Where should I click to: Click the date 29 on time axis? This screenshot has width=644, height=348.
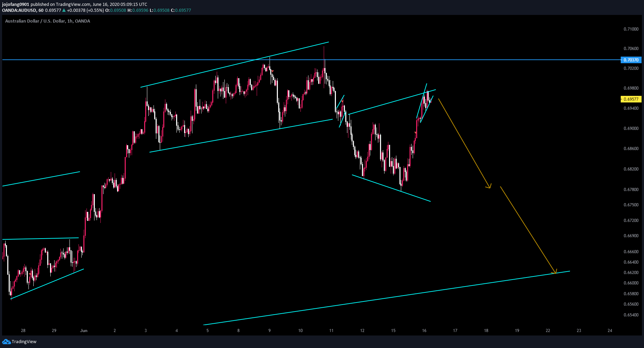[54, 331]
